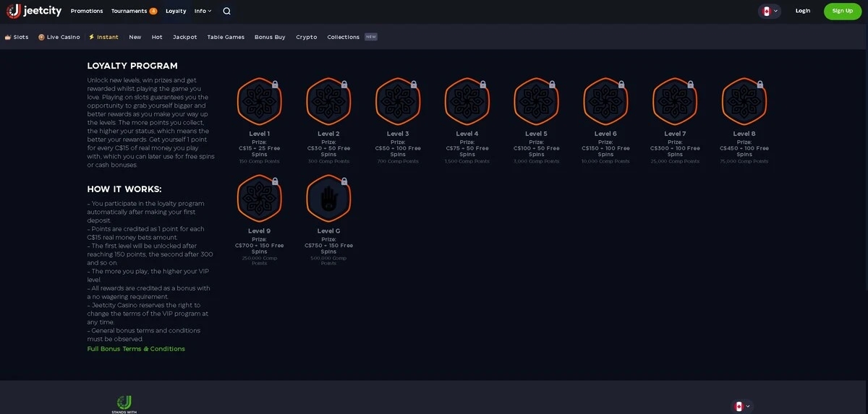Select the Instant games category

pyautogui.click(x=103, y=37)
